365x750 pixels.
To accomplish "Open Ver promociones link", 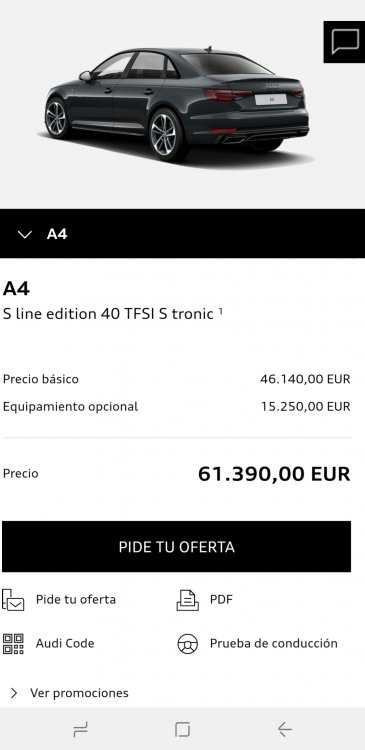I will coord(79,693).
